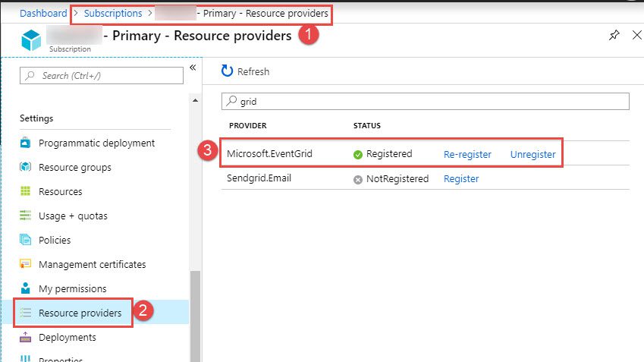The height and width of the screenshot is (362, 644).
Task: Click the Programmatic deployment bag icon
Action: [x=26, y=143]
